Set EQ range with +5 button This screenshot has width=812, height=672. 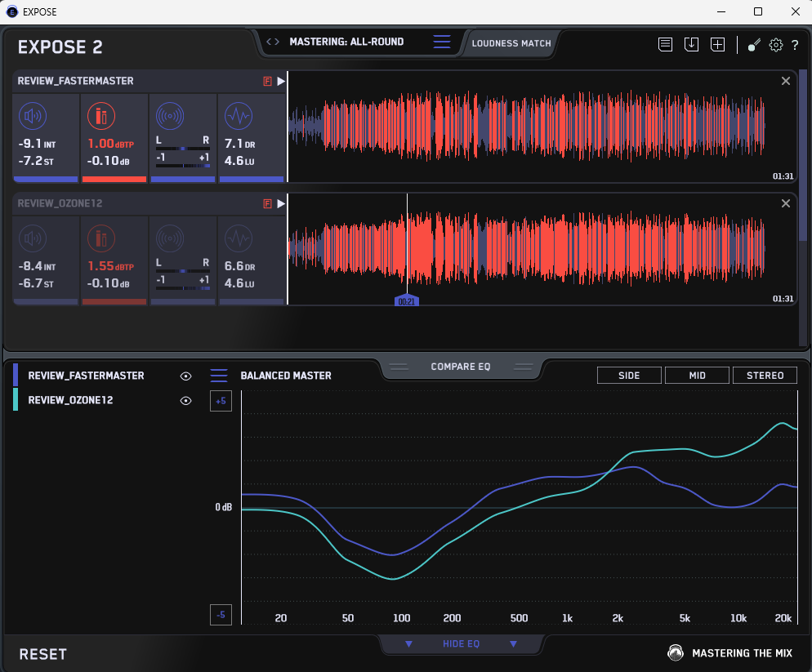[x=221, y=401]
